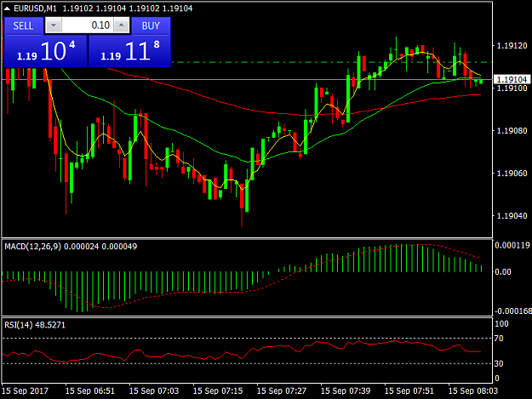Collapse one-click trading panel triangle icon
Image resolution: width=532 pixels, height=399 pixels.
7,9
